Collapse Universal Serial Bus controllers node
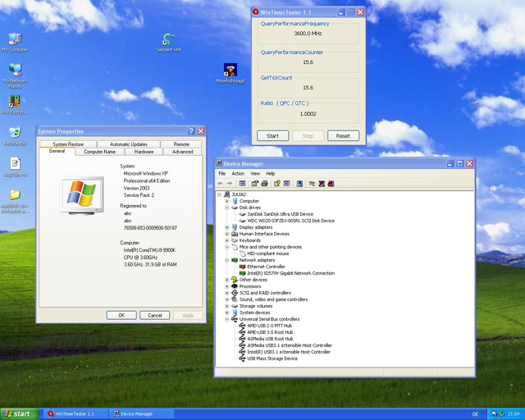The width and height of the screenshot is (525, 420). [x=226, y=319]
